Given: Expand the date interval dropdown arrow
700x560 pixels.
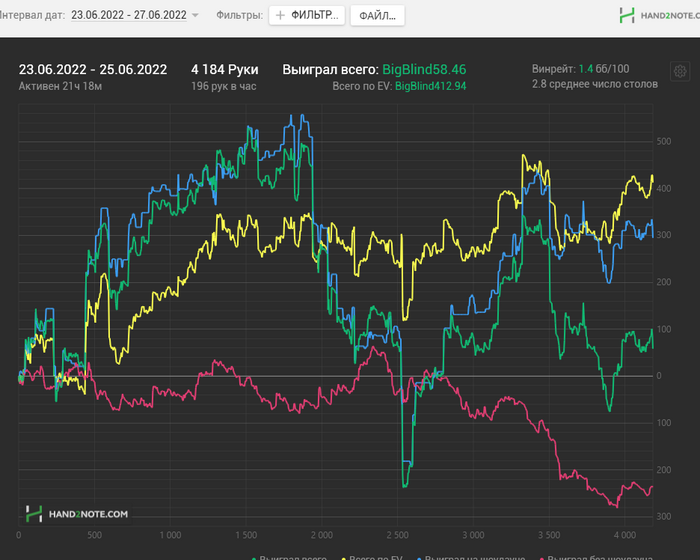Looking at the screenshot, I should point(195,15).
